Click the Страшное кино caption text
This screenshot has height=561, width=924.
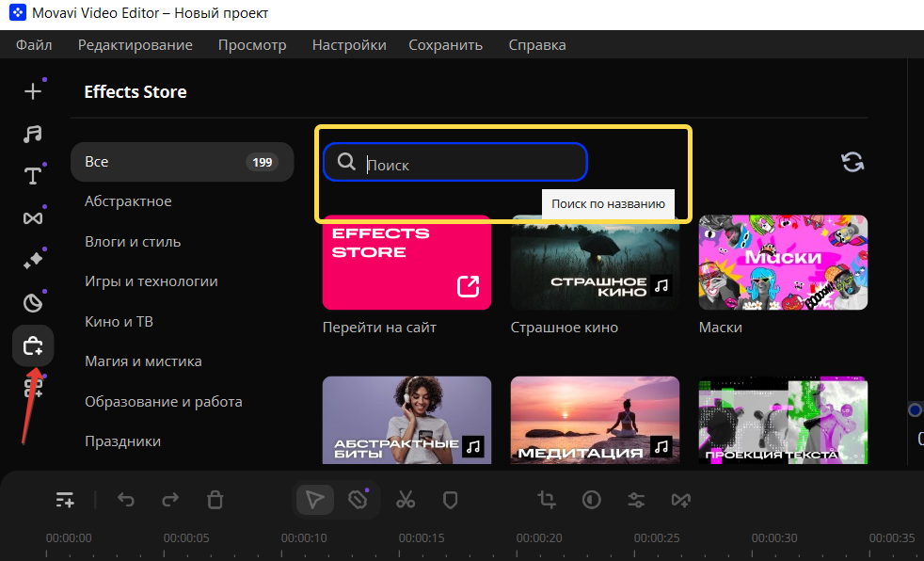tap(565, 327)
